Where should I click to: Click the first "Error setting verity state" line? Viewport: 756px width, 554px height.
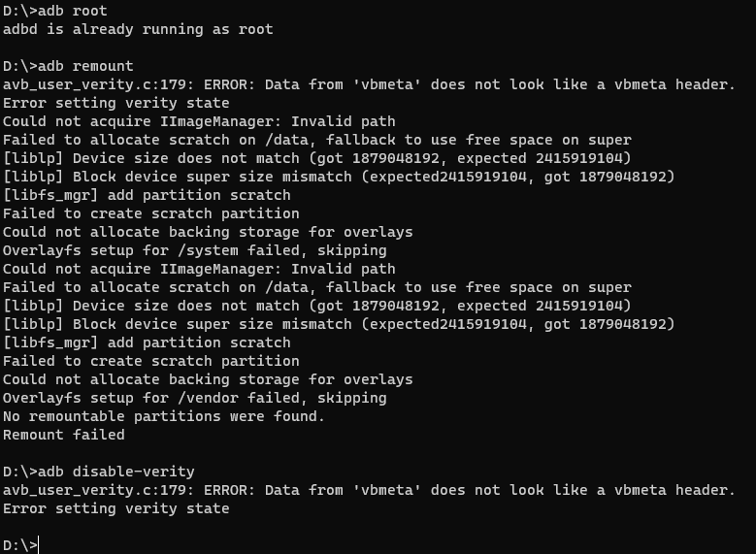(x=116, y=103)
